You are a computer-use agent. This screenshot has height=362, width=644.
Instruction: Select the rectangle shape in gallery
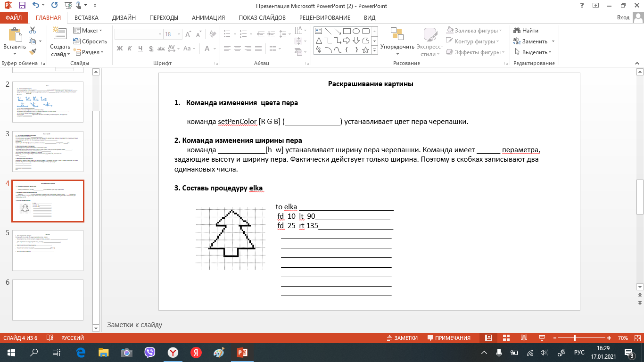tap(347, 31)
